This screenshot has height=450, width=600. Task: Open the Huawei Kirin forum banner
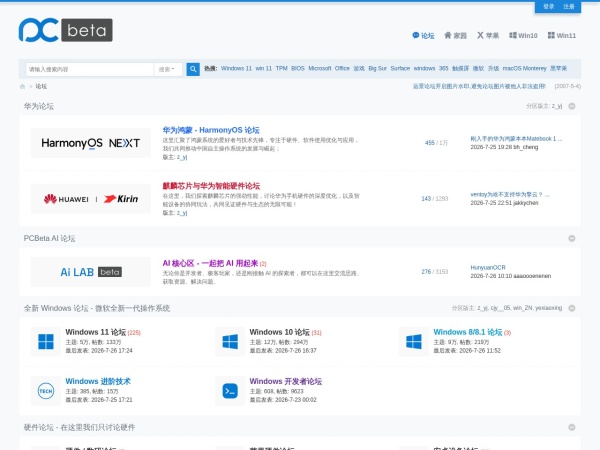(91, 199)
